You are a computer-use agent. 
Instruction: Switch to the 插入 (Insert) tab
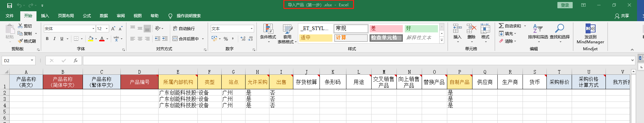[x=45, y=16]
